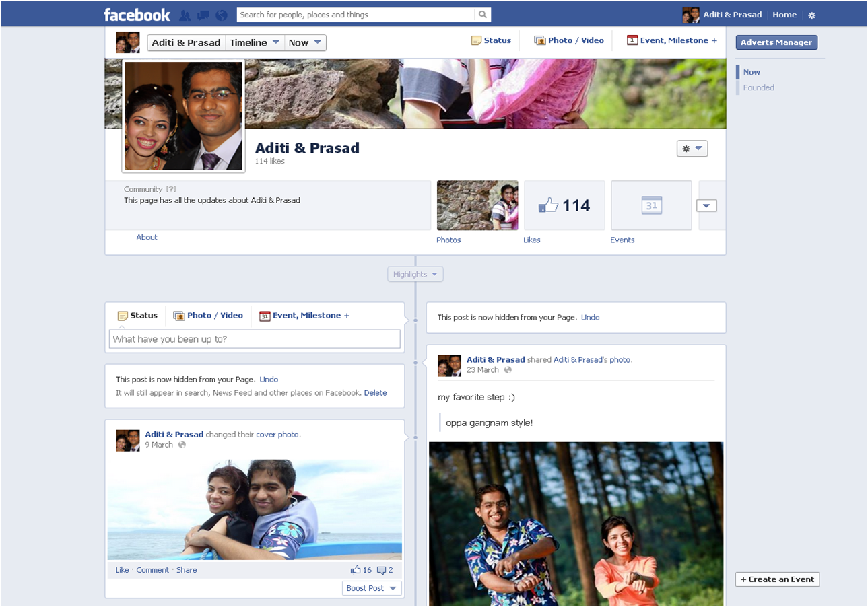Open the friend requests icon in the top bar
This screenshot has width=868, height=607.
pyautogui.click(x=185, y=15)
